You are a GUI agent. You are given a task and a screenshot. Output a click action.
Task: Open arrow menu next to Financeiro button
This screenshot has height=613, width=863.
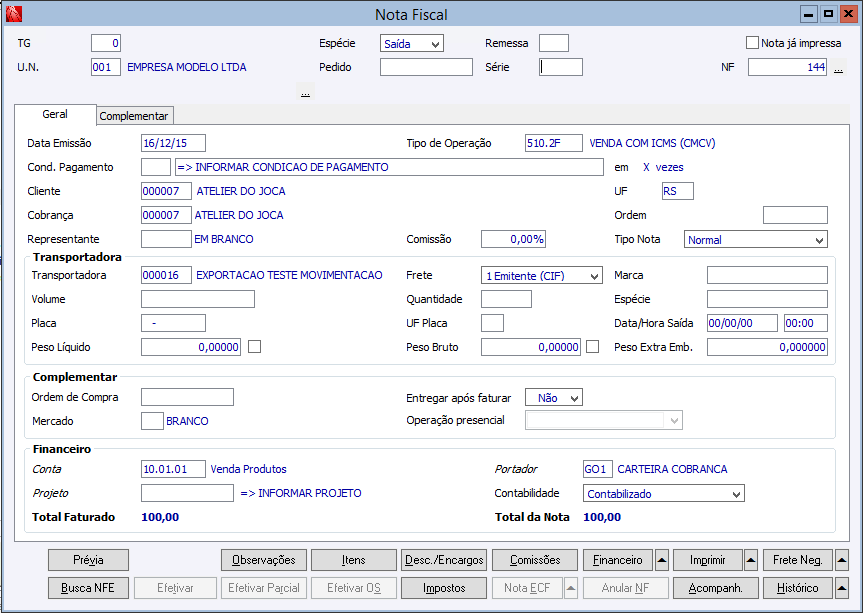[x=662, y=560]
